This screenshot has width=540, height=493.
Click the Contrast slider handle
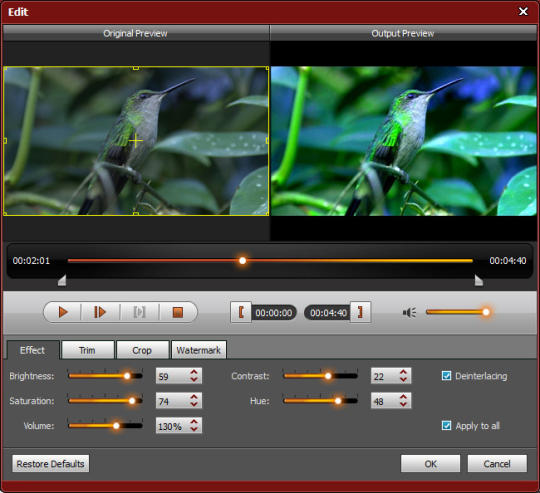pos(328,376)
